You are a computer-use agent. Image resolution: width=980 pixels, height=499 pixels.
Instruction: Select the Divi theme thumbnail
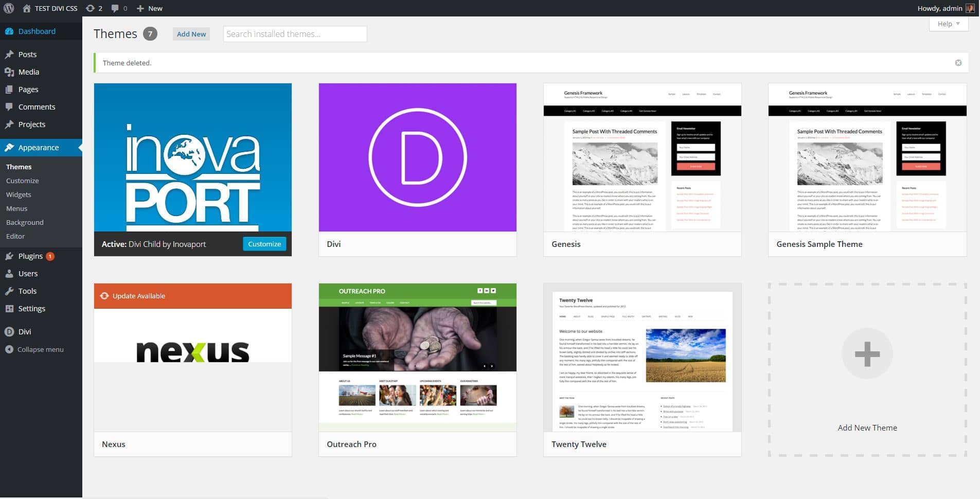[418, 157]
